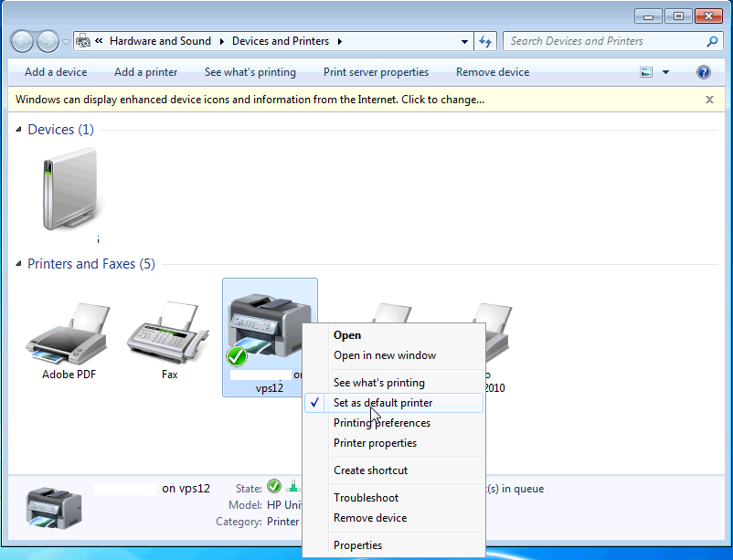The height and width of the screenshot is (560, 733).
Task: Click the search magnifier icon
Action: (712, 41)
